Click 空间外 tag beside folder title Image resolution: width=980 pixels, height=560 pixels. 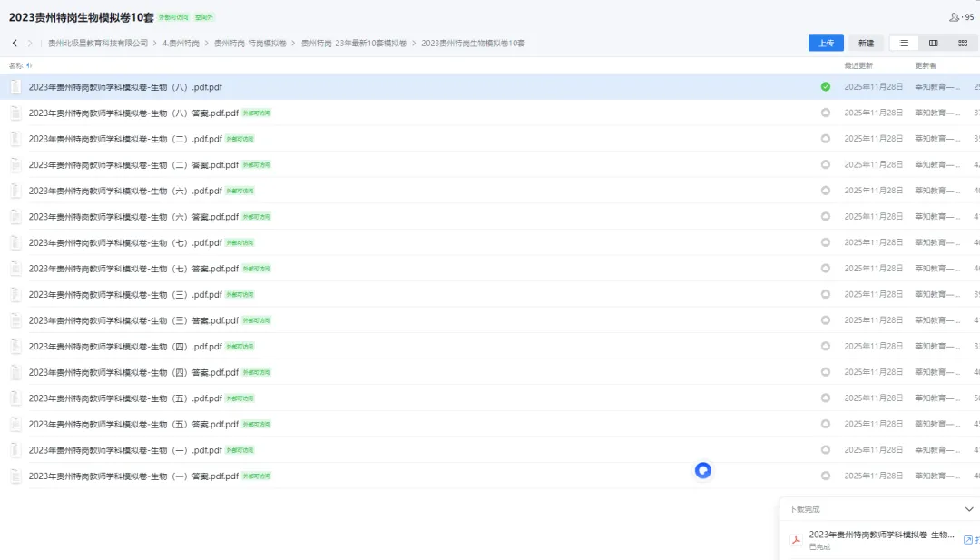tap(204, 17)
